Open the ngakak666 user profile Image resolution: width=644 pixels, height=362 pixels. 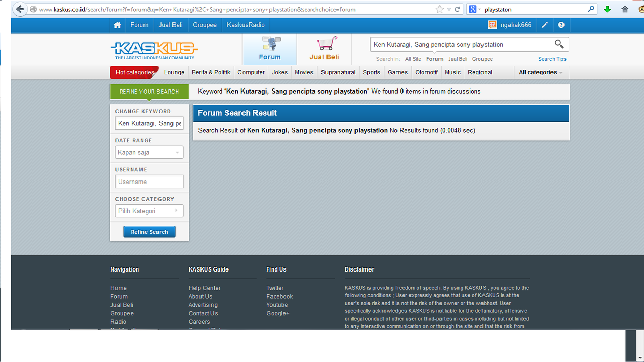click(516, 25)
